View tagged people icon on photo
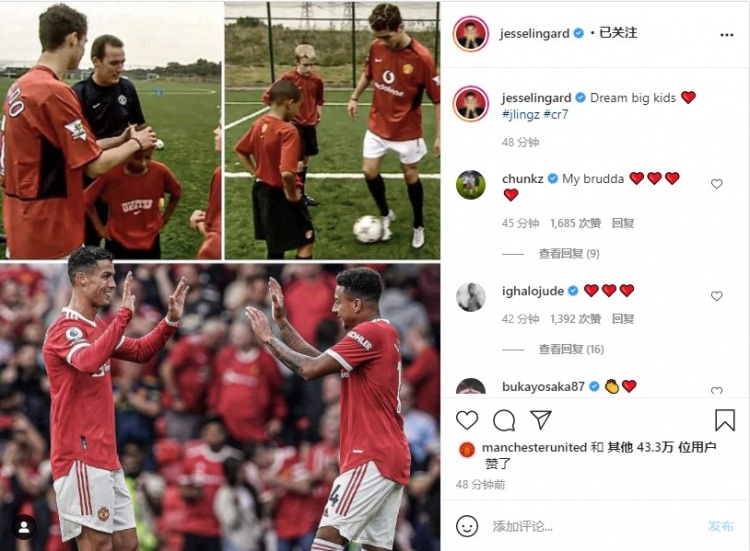The image size is (750, 551). coord(23,527)
